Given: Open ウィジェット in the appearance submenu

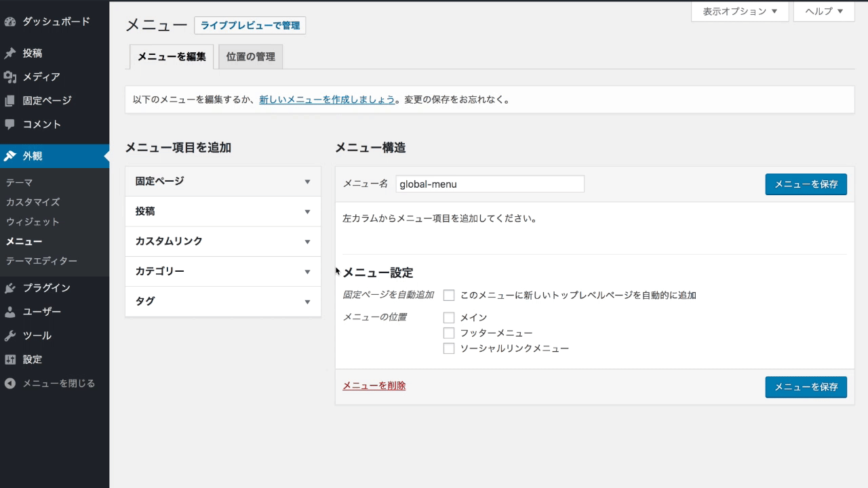Looking at the screenshot, I should [33, 222].
